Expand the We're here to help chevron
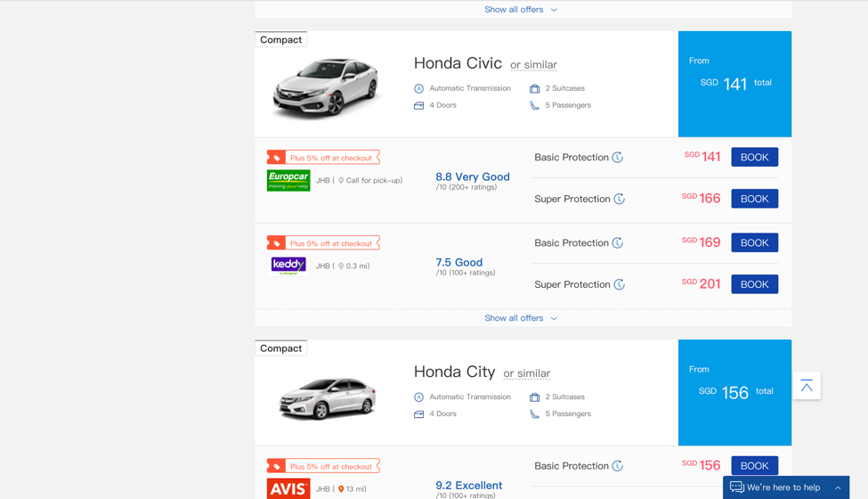 (838, 488)
